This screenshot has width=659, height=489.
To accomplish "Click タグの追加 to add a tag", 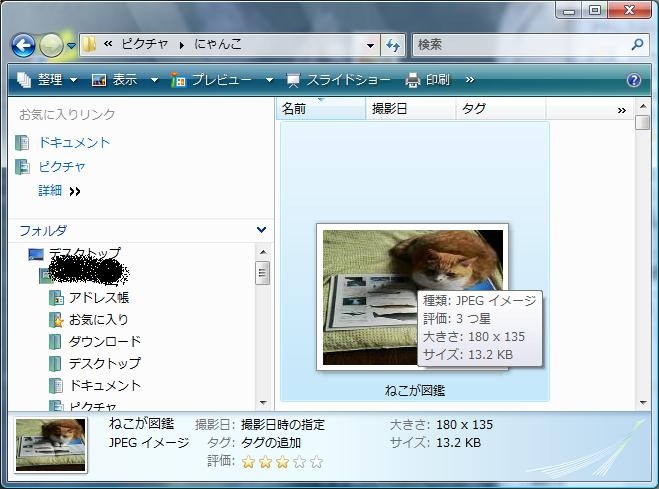I will (271, 442).
